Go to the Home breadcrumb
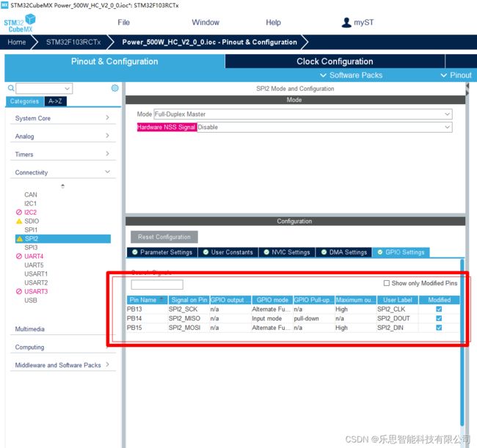This screenshot has width=477, height=448. [17, 42]
